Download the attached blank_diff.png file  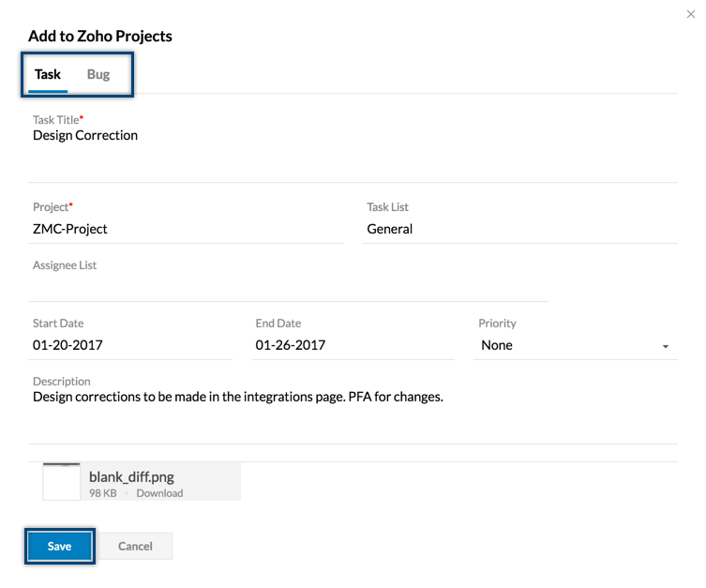pyautogui.click(x=159, y=493)
